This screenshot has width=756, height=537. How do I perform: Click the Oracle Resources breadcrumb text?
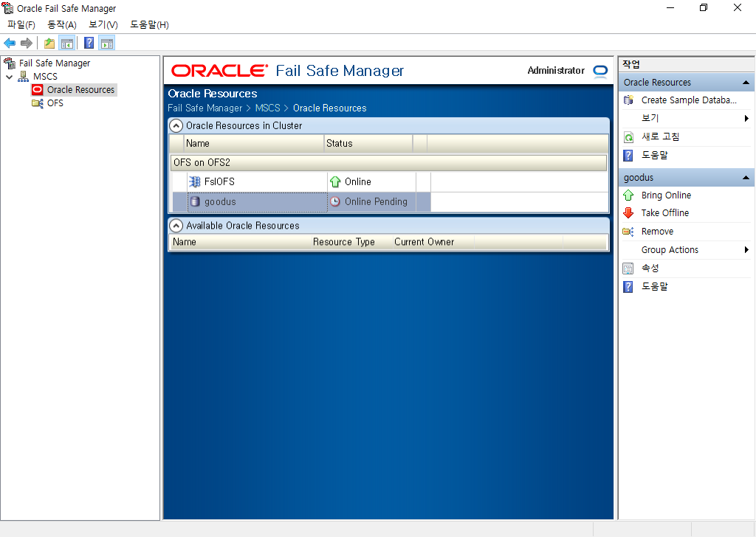pos(330,108)
